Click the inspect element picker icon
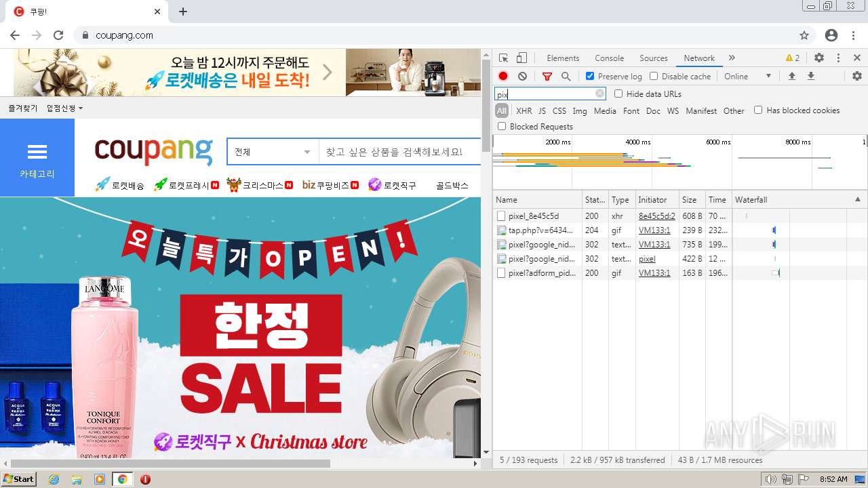 tap(503, 58)
